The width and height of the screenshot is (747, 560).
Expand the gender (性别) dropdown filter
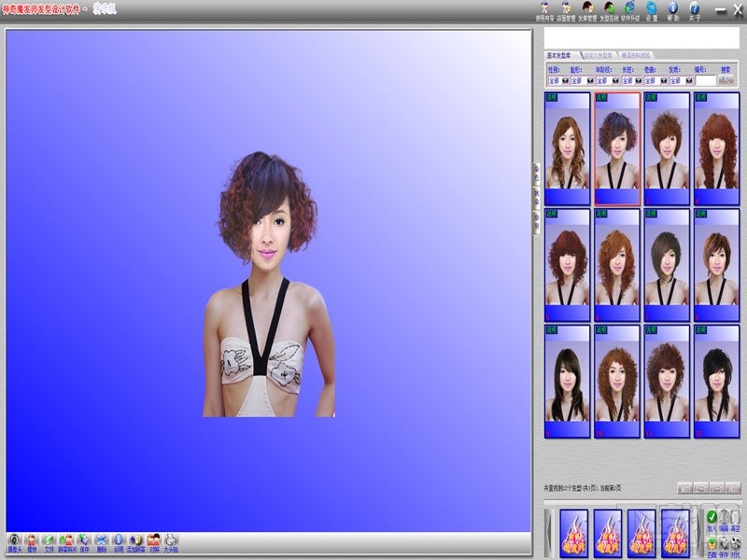point(566,81)
